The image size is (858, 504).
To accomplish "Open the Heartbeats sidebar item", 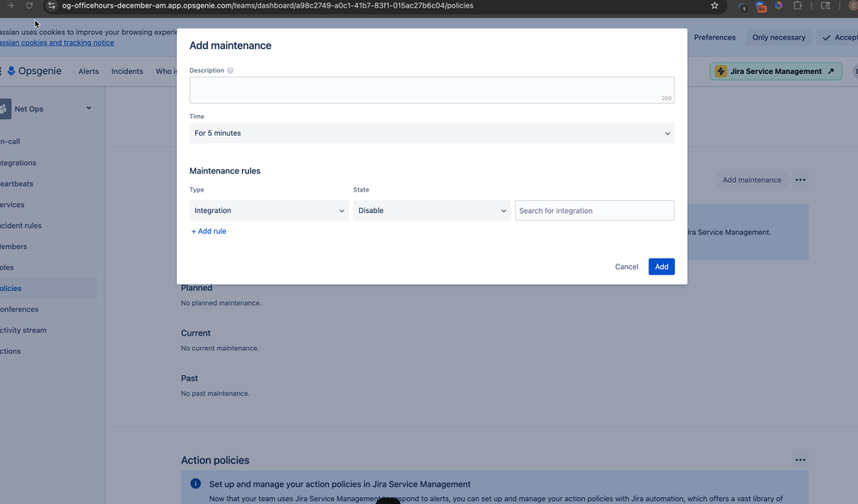I will 16,184.
